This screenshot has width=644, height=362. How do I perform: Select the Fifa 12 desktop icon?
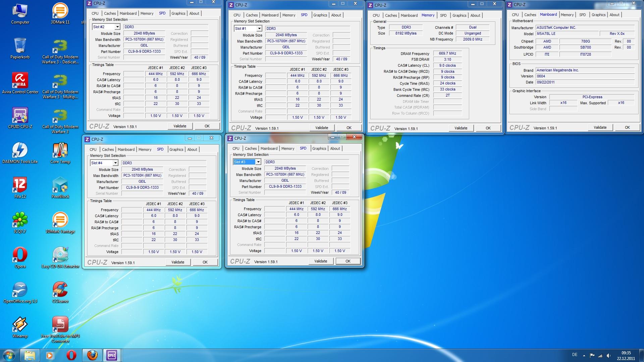(20, 188)
